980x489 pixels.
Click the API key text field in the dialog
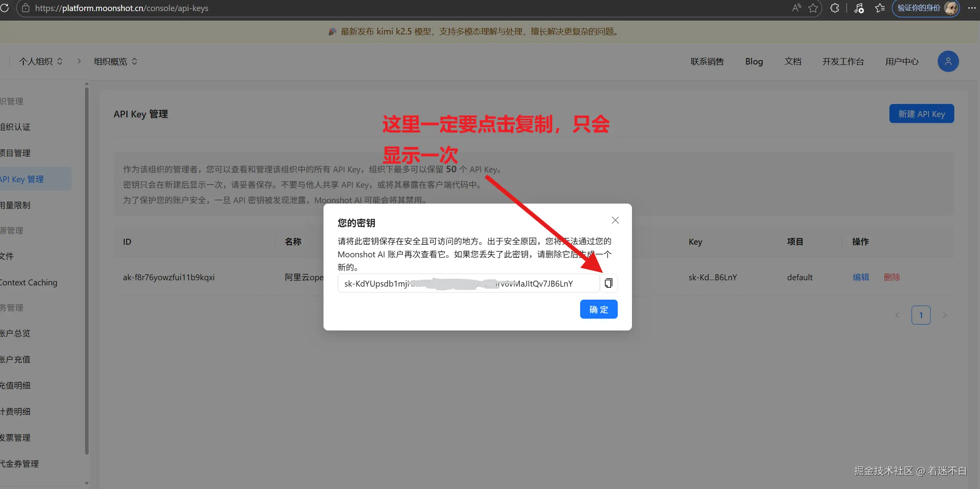coord(468,283)
